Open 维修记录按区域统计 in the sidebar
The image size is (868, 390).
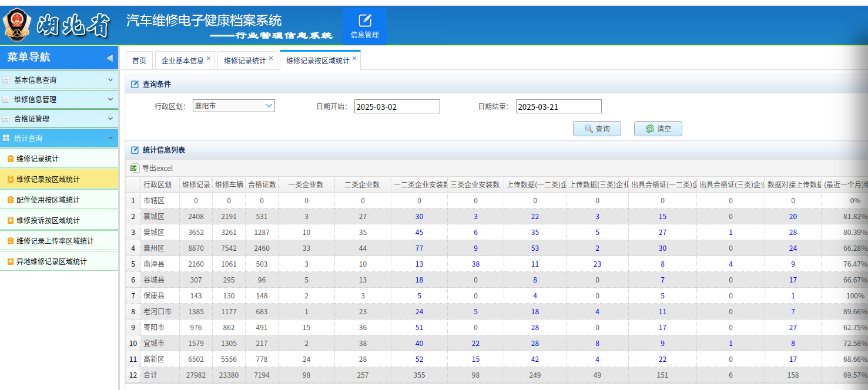pos(59,179)
